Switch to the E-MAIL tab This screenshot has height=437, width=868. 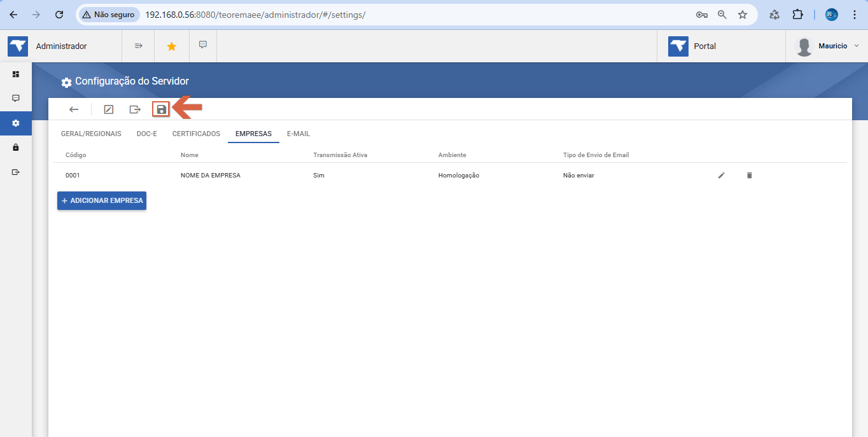(x=298, y=134)
